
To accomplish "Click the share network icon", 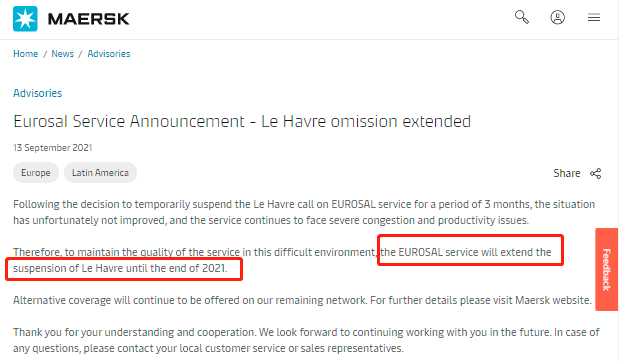I will (596, 174).
